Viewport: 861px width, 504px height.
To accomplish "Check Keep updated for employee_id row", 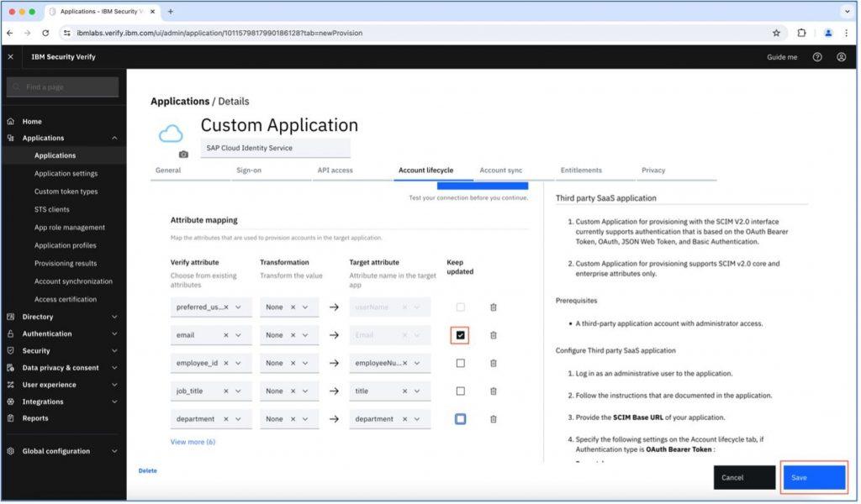I will [x=462, y=365].
